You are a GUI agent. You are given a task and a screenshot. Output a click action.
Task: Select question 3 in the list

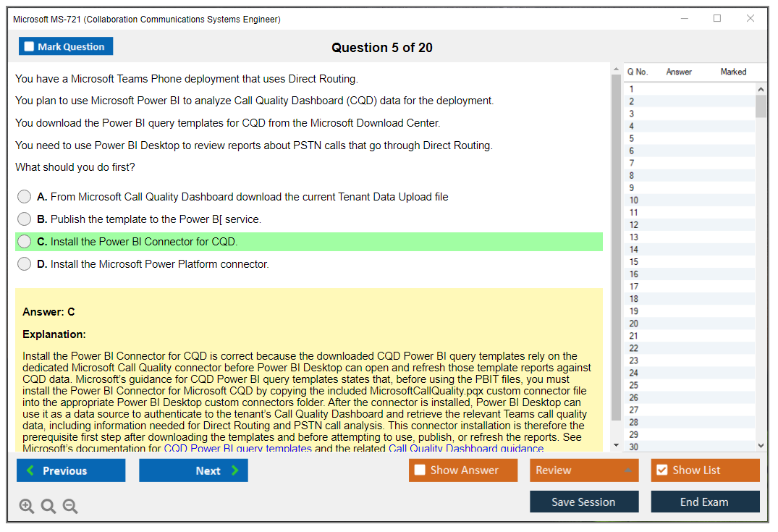pyautogui.click(x=690, y=114)
